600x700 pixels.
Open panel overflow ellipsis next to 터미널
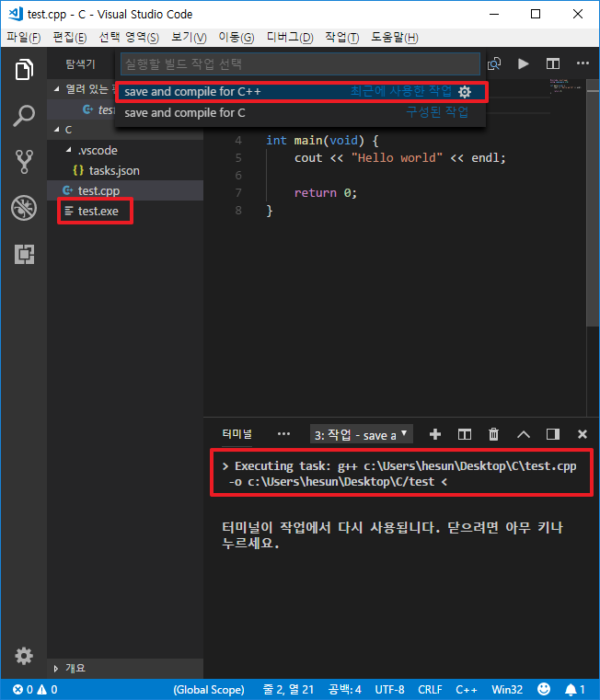pyautogui.click(x=283, y=433)
